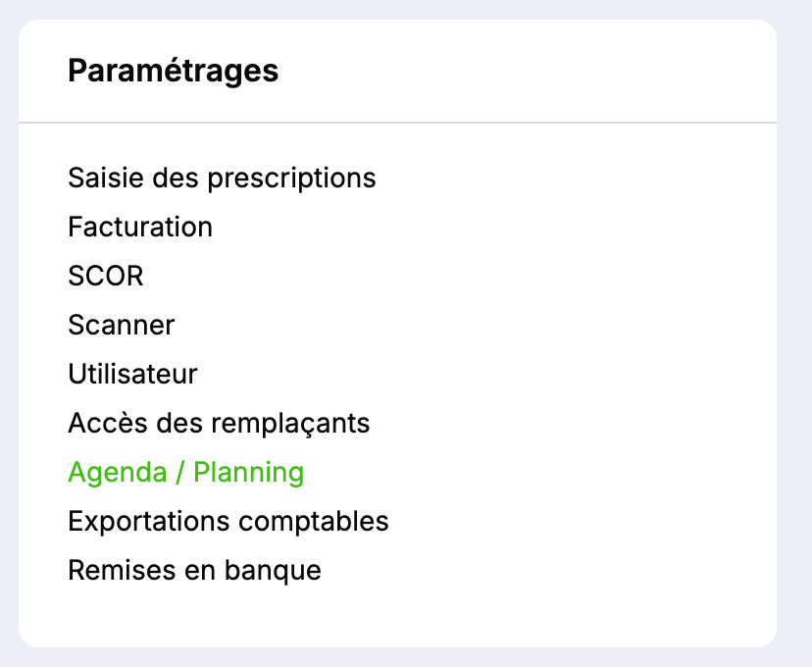Click the Paramétrages panel heading
This screenshot has width=812, height=667.
[x=173, y=72]
